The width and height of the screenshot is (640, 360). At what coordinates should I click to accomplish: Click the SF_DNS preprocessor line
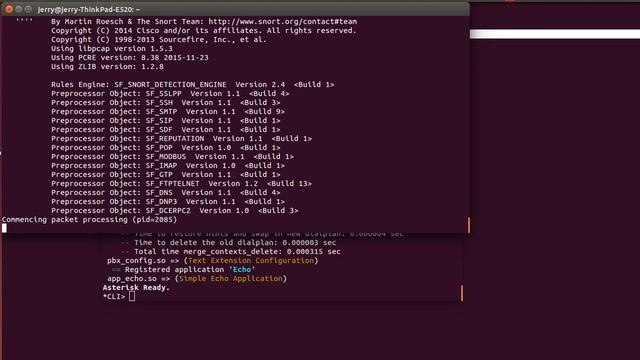click(x=166, y=193)
